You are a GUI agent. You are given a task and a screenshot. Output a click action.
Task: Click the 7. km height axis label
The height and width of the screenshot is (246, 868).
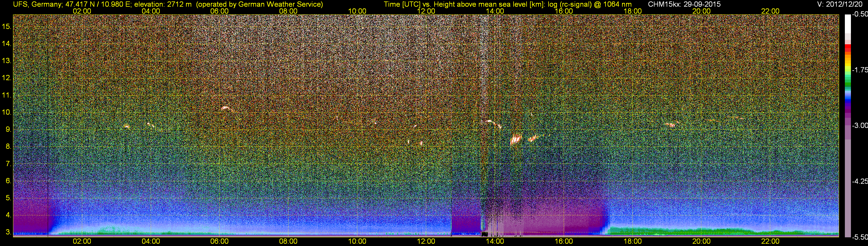pyautogui.click(x=8, y=164)
